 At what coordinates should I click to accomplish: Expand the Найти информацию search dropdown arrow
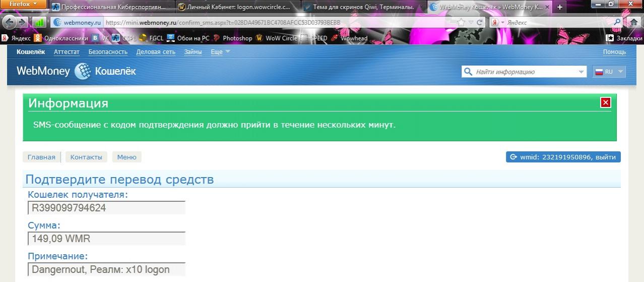pos(581,72)
